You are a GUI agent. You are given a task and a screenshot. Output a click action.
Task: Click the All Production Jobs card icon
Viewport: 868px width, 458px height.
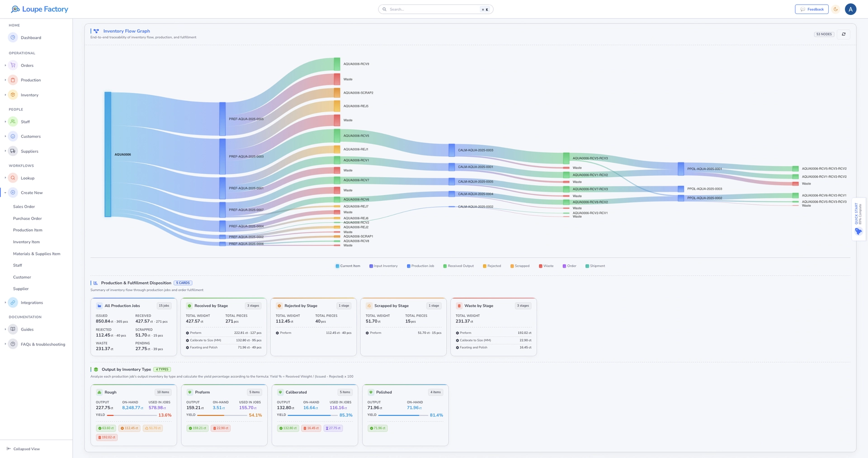99,306
